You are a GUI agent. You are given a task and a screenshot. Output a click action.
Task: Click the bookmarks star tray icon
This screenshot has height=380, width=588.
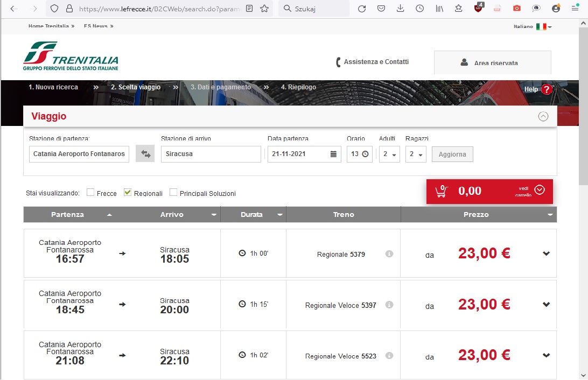pyautogui.click(x=458, y=8)
